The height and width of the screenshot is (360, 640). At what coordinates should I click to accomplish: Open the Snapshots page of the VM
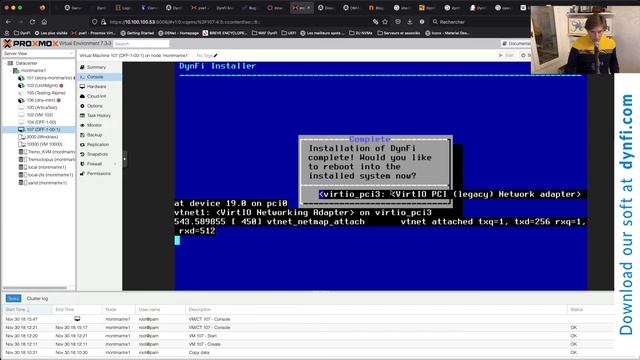point(98,154)
